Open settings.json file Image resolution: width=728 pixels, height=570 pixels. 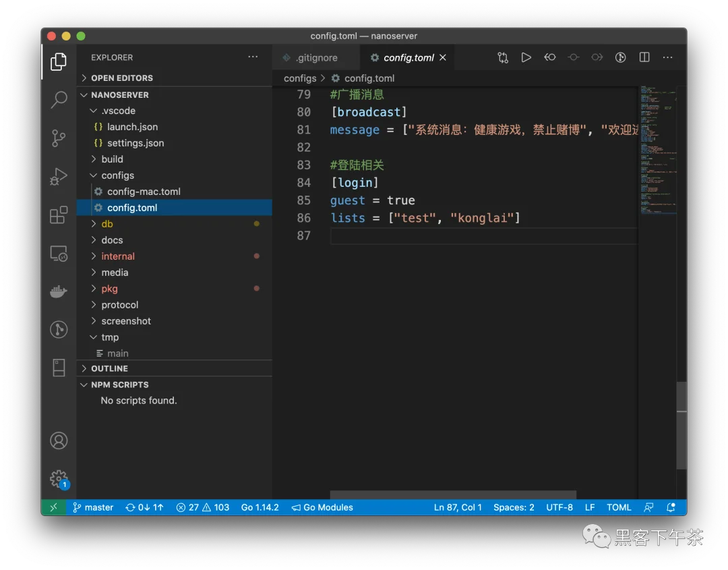(175, 143)
